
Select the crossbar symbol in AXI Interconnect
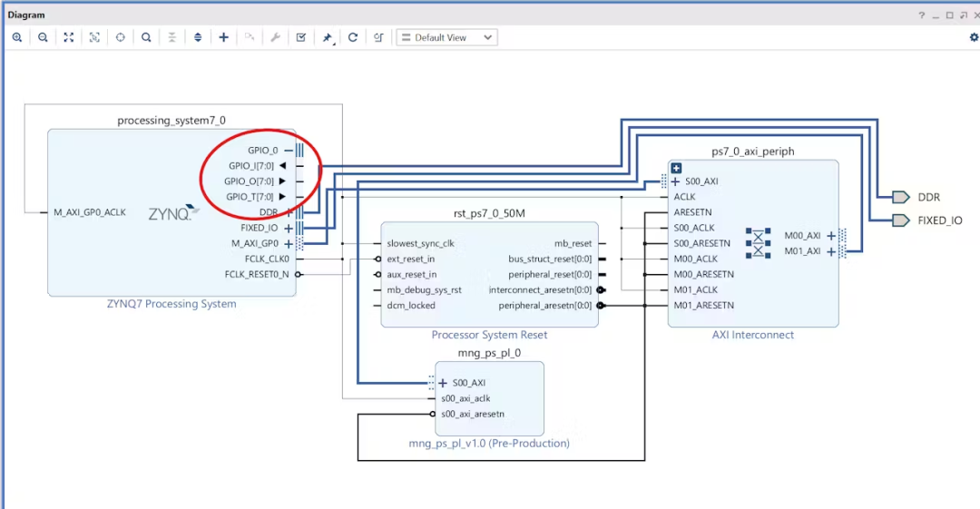(758, 243)
